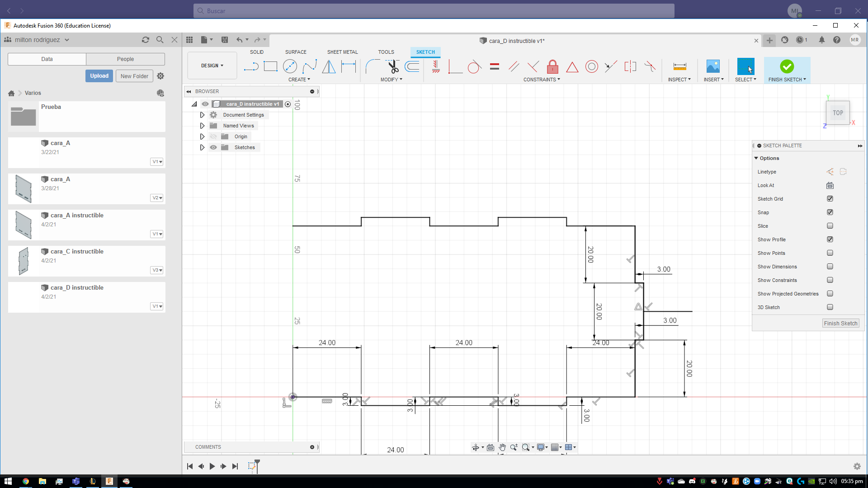Viewport: 868px width, 488px height.
Task: Click the TOP face of ViewCube
Action: tap(838, 113)
